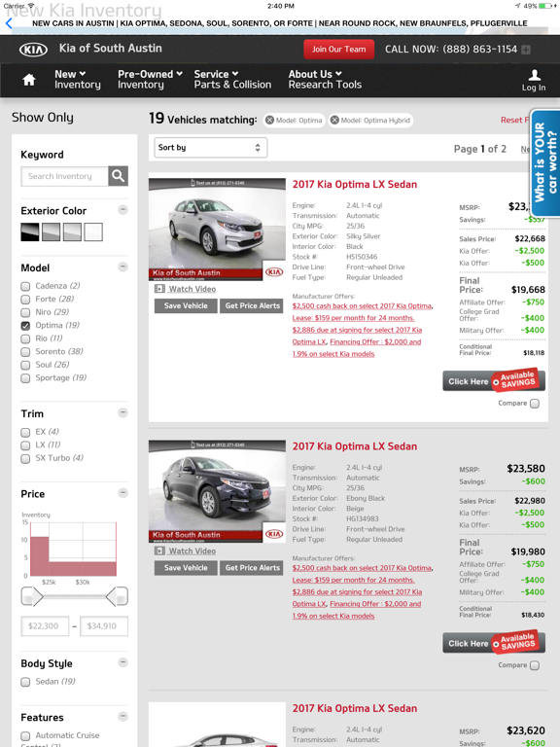Viewport: 560px width, 747px height.
Task: Watch Video for the black Optima
Action: pyautogui.click(x=186, y=551)
